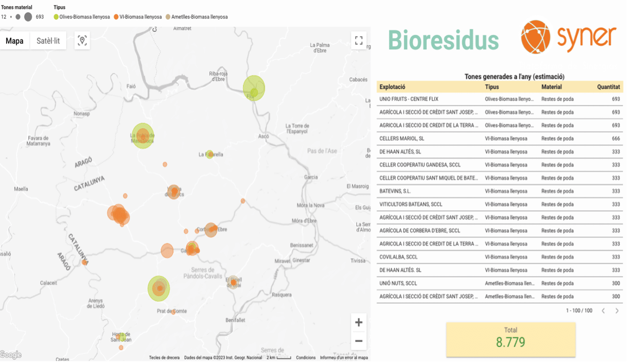This screenshot has width=629, height=364.
Task: Click the 666 quantity value
Action: click(616, 138)
